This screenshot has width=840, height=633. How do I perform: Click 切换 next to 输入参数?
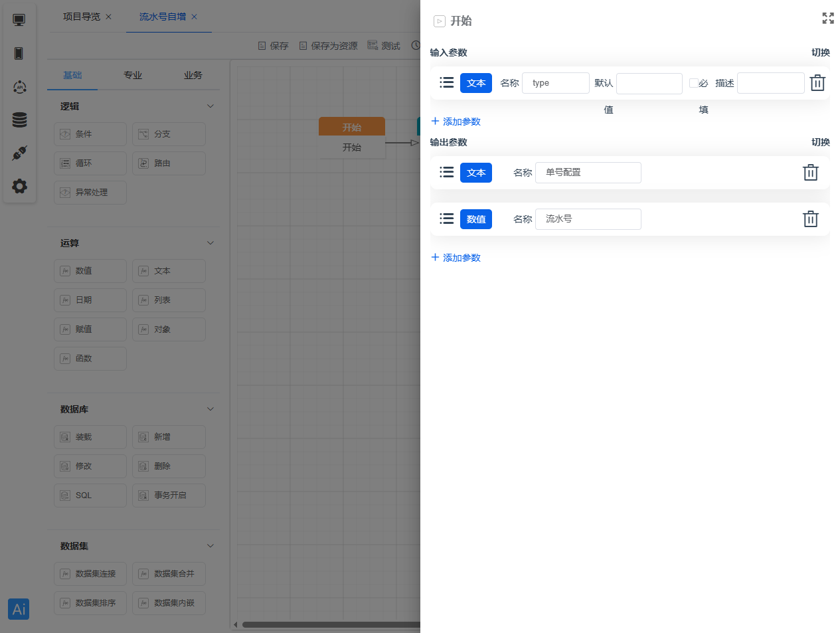tap(820, 52)
